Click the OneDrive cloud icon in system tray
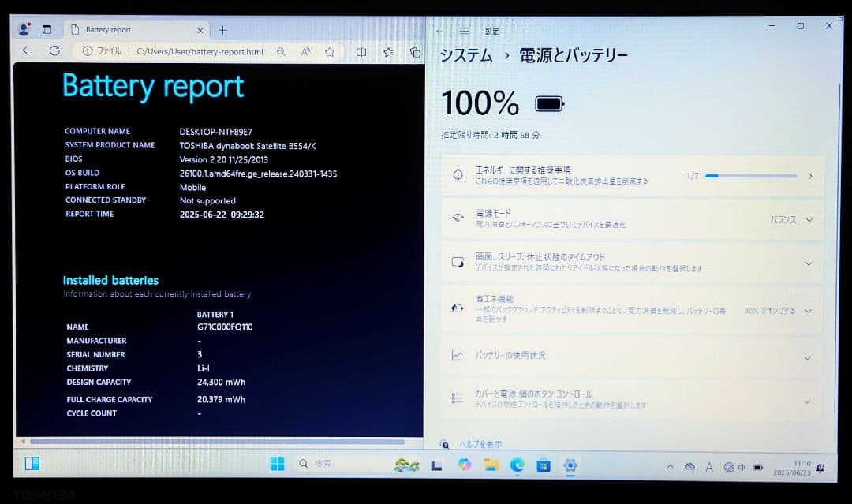 688,465
